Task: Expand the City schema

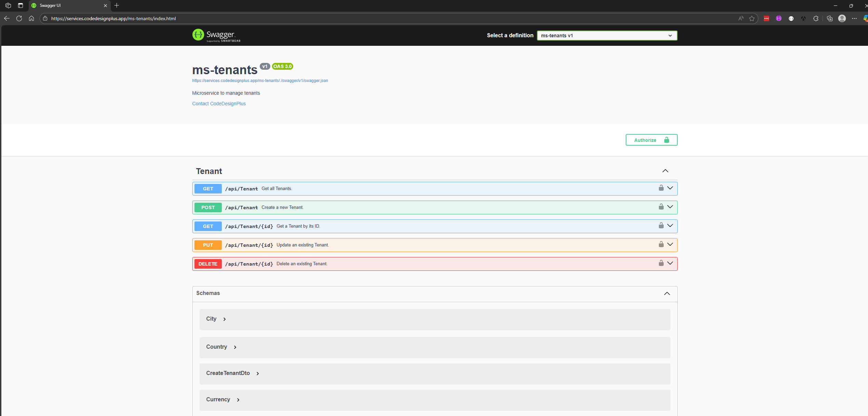Action: (225, 319)
